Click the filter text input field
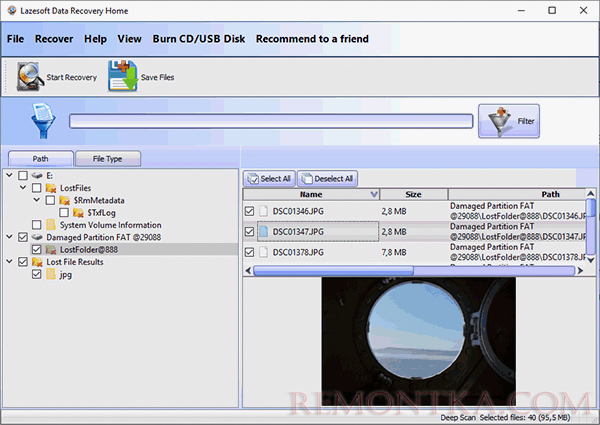The width and height of the screenshot is (600, 425). pos(270,121)
